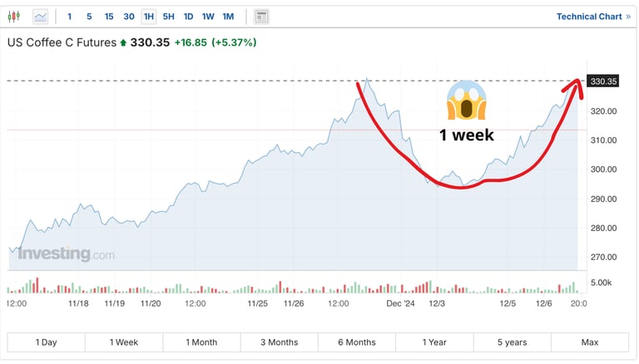
Task: Pick the 1M interval option
Action: (228, 16)
